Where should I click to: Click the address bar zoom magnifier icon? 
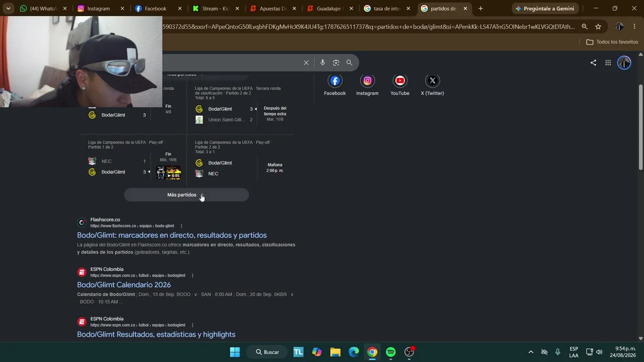point(585,27)
